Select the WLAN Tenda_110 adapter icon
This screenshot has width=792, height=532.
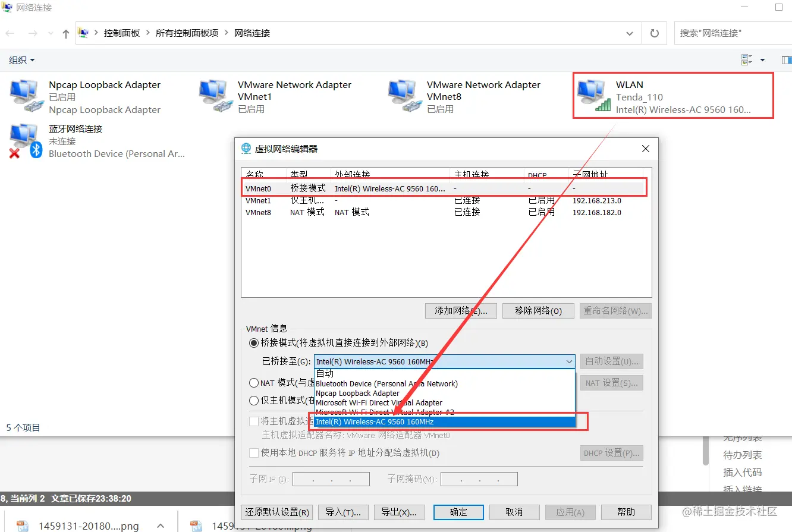tap(594, 96)
